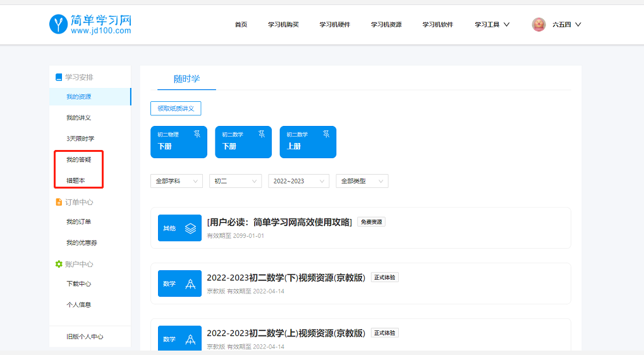Unpin the 初二物理 下册 card pin icon
Viewport: 644px width, 355px height.
tap(197, 134)
